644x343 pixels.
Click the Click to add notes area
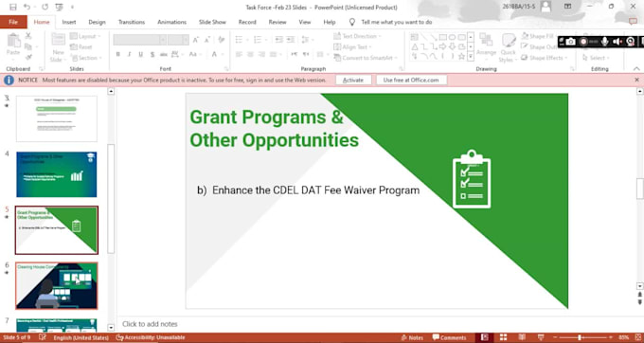pyautogui.click(x=150, y=324)
